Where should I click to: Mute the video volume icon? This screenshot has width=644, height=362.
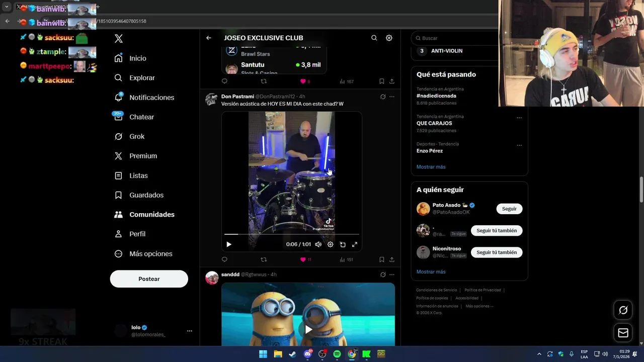click(x=318, y=244)
